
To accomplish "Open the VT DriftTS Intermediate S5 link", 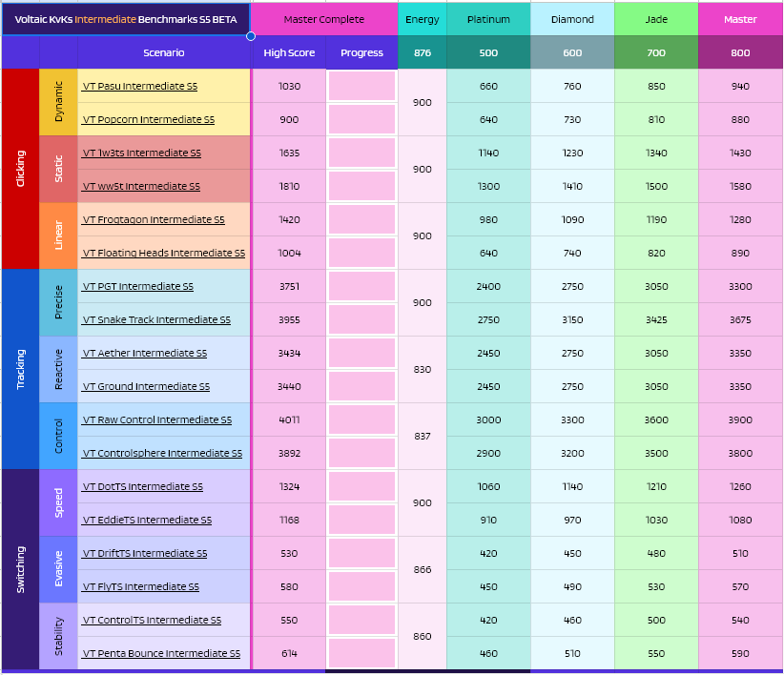I will [x=145, y=554].
